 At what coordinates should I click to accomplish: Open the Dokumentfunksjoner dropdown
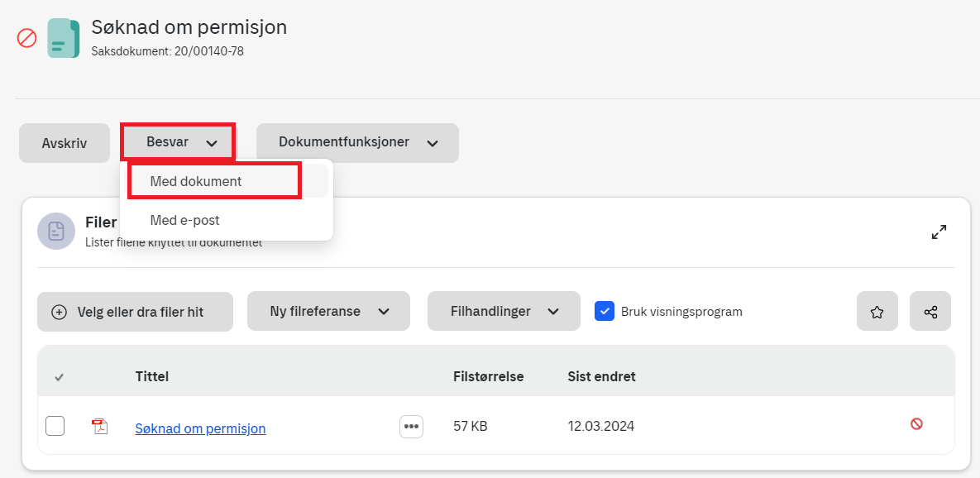pos(357,142)
